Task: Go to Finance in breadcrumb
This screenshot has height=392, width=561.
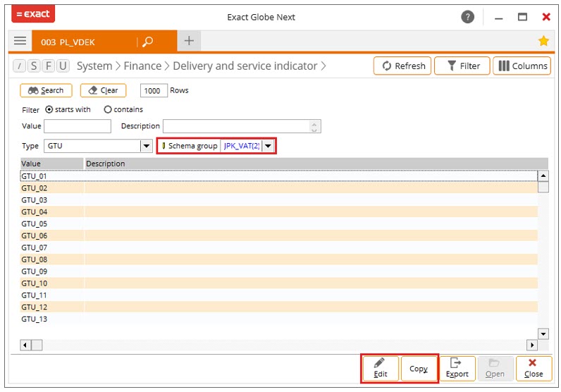Action: (142, 66)
